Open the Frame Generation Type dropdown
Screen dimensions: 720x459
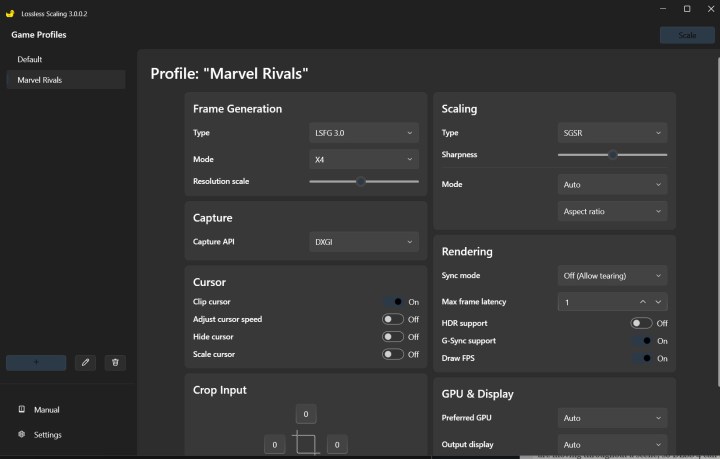[364, 133]
